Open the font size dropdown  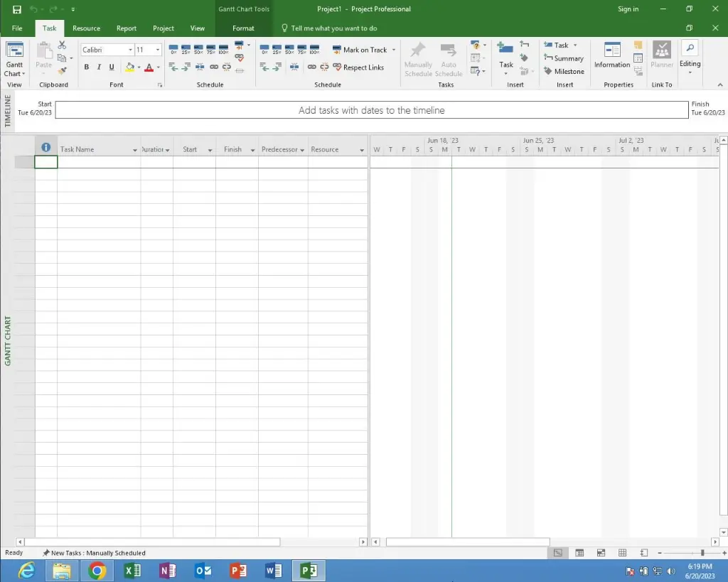click(x=158, y=50)
